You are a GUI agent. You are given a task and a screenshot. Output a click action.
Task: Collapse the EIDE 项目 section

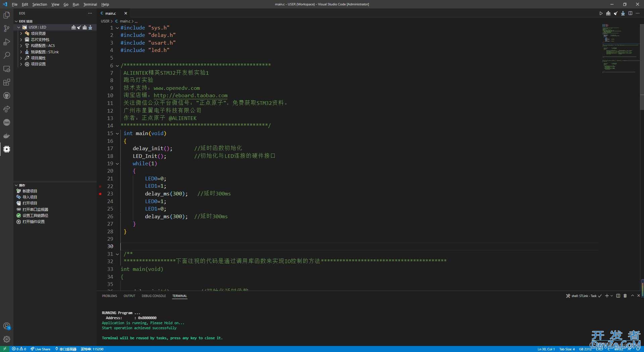(16, 21)
